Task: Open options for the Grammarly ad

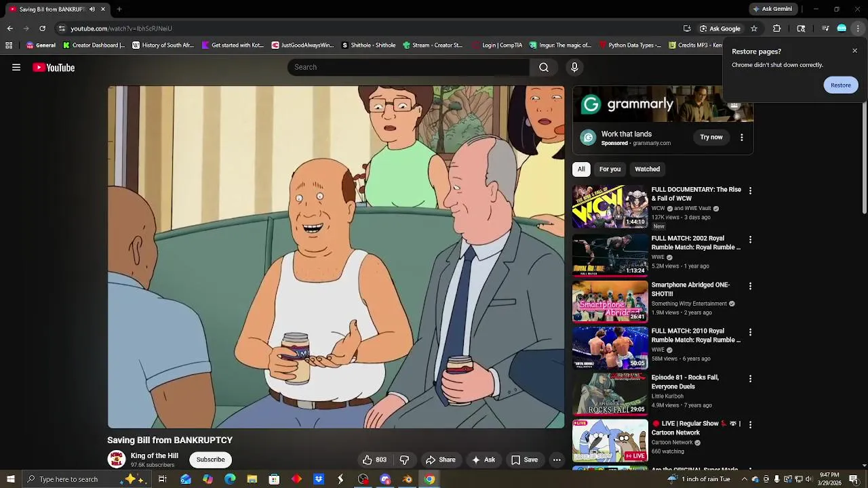Action: (742, 138)
